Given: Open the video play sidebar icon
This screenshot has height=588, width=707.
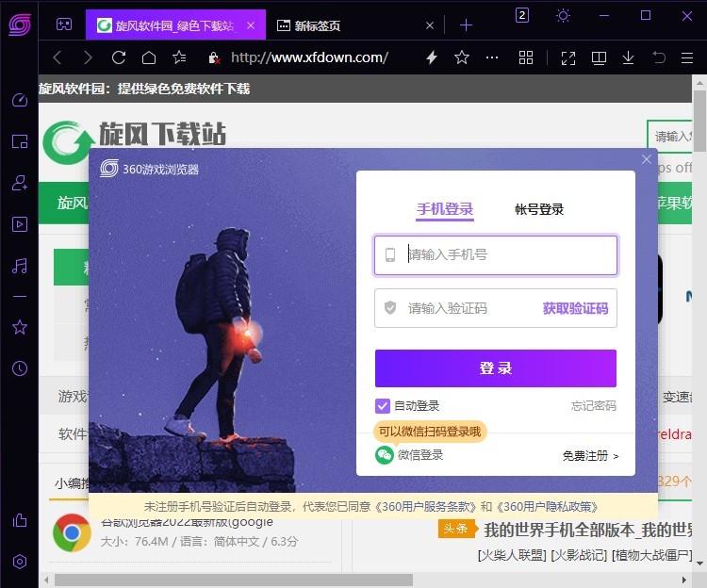Looking at the screenshot, I should pyautogui.click(x=20, y=224).
